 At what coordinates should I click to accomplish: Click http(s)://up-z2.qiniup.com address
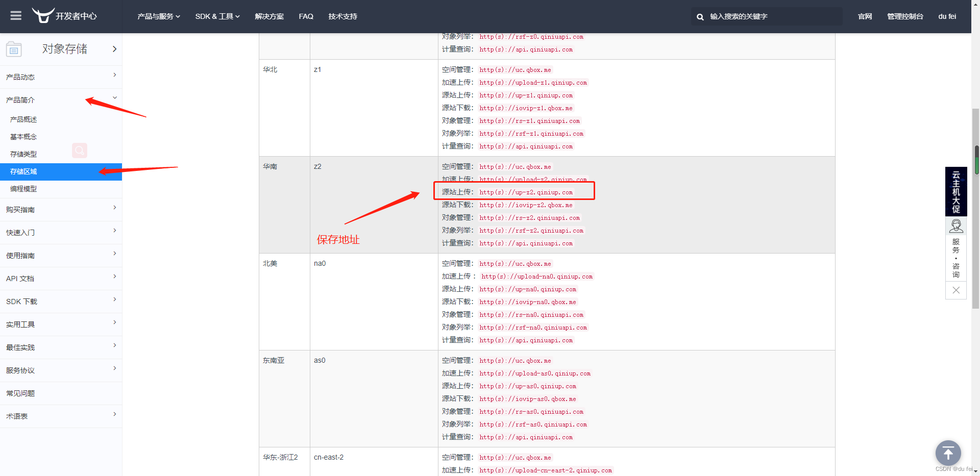[x=526, y=192]
